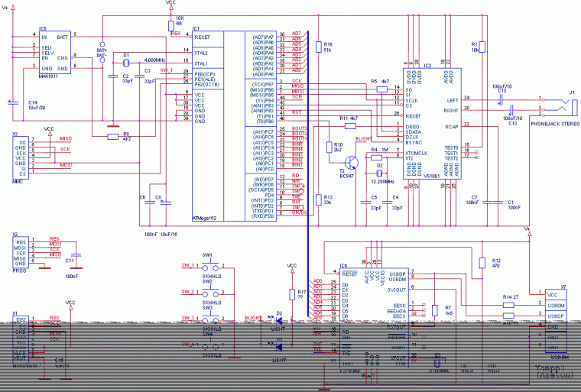This screenshot has width=581, height=392.
Task: Click the 'XT1/MCLK' pin label
Action: 417,153
